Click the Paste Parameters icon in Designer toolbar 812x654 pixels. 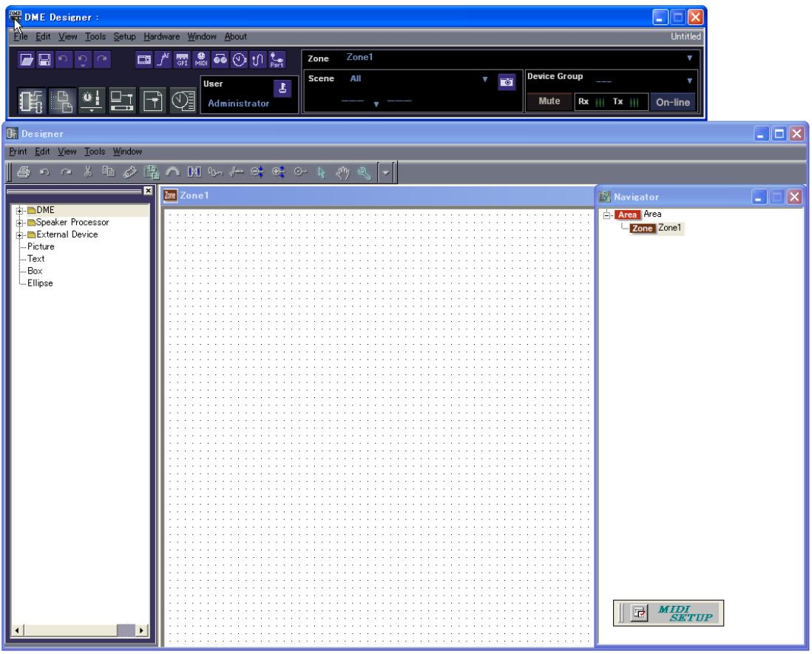[x=151, y=172]
